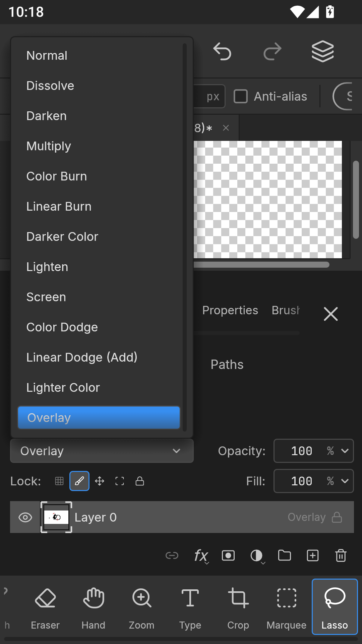Pick Lighter Color blend mode
The height and width of the screenshot is (644, 362).
tap(99, 387)
